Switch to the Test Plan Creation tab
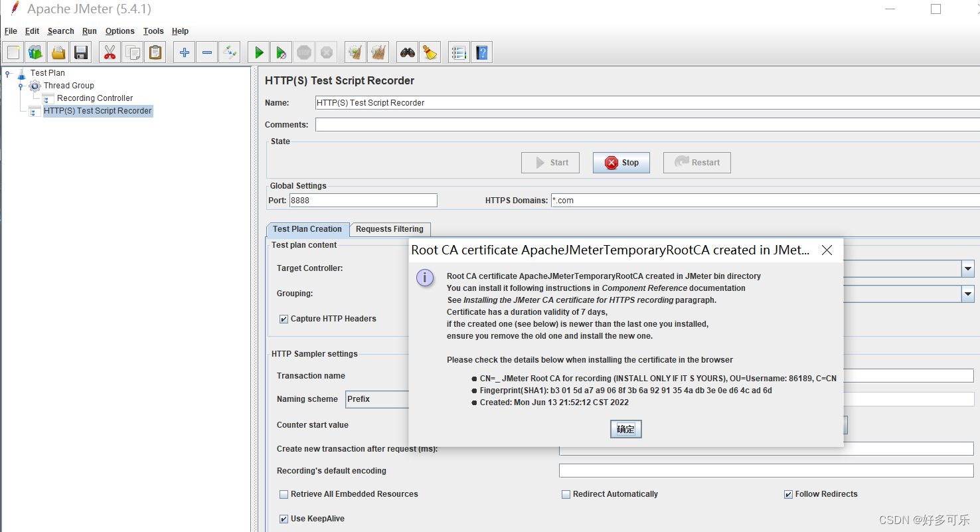 click(x=307, y=229)
